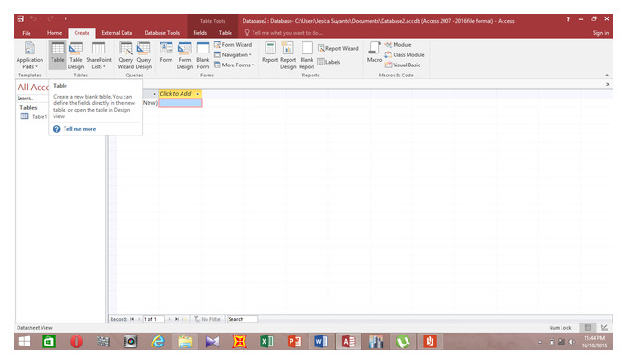Image resolution: width=627 pixels, height=364 pixels.
Task: Open the File tab
Action: point(27,33)
